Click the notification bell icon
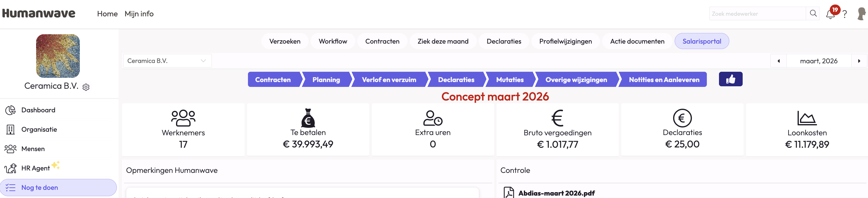Viewport: 868px width, 198px height. [x=830, y=14]
